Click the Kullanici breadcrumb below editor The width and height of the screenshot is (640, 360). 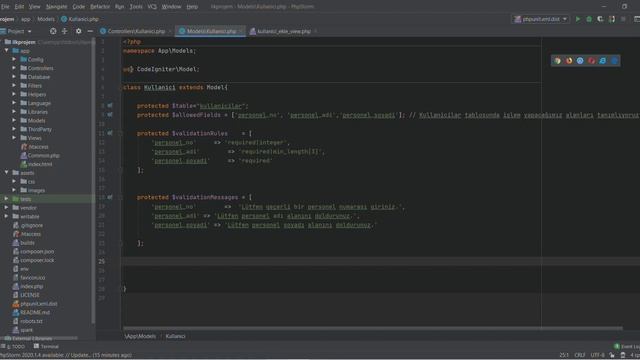[x=176, y=336]
